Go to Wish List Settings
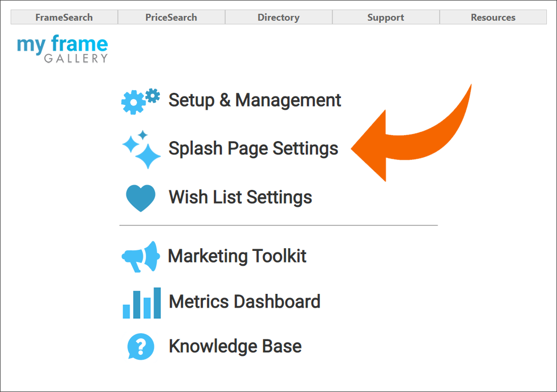Viewport: 557px width, 392px height. click(x=239, y=197)
